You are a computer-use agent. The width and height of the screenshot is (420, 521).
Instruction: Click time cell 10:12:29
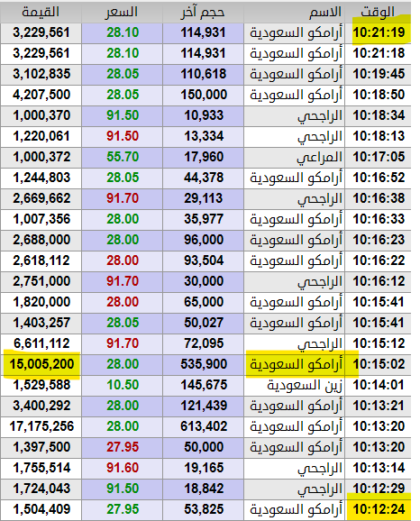point(379,489)
